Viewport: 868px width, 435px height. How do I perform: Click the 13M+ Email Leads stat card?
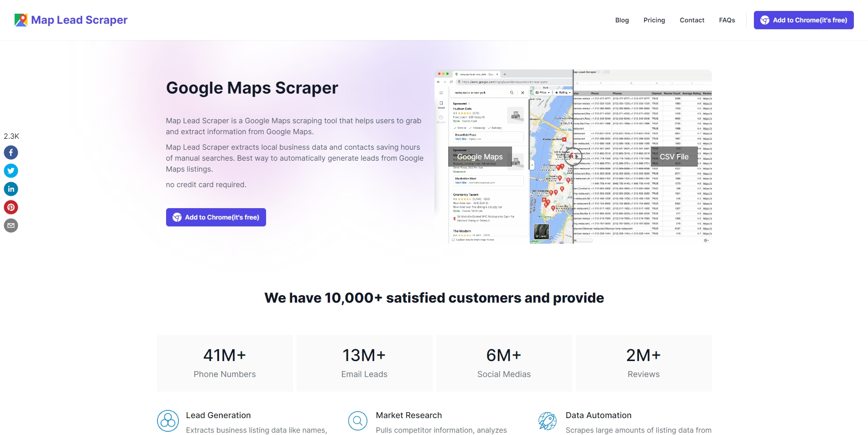coord(364,363)
